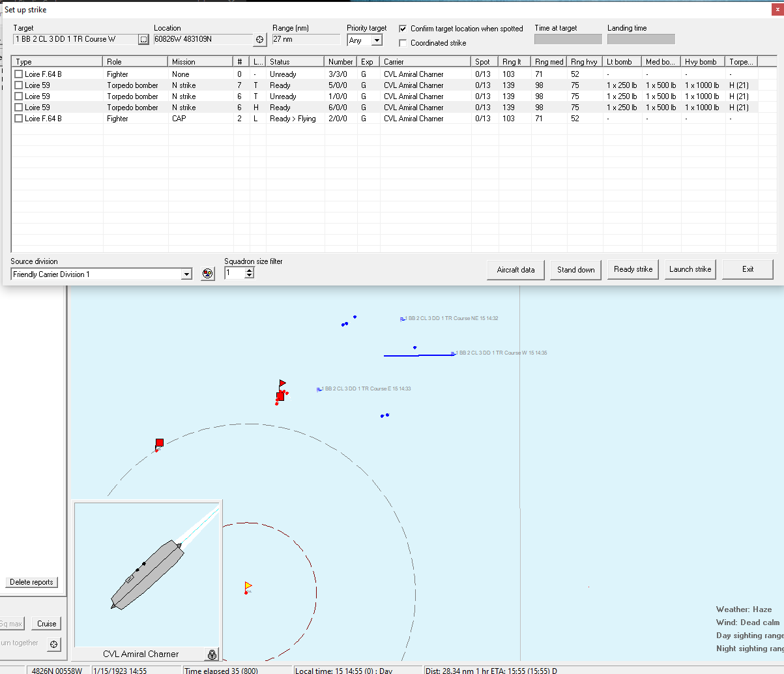Tick the checkbox for Loire F.64 B on CAP

click(x=19, y=119)
